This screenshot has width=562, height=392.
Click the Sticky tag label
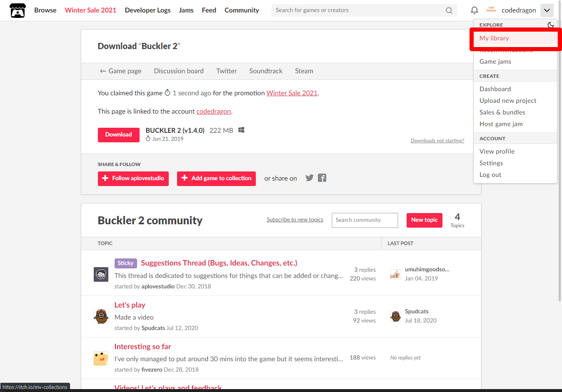[x=125, y=263]
